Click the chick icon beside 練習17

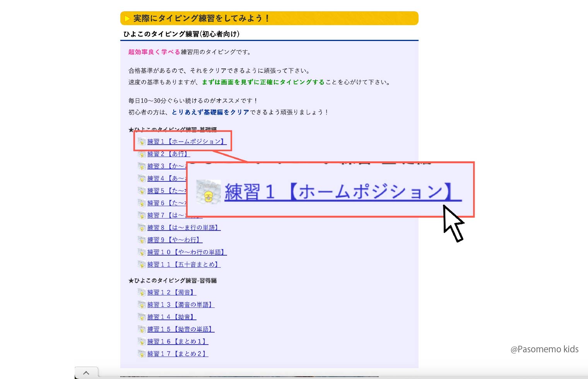tap(142, 354)
